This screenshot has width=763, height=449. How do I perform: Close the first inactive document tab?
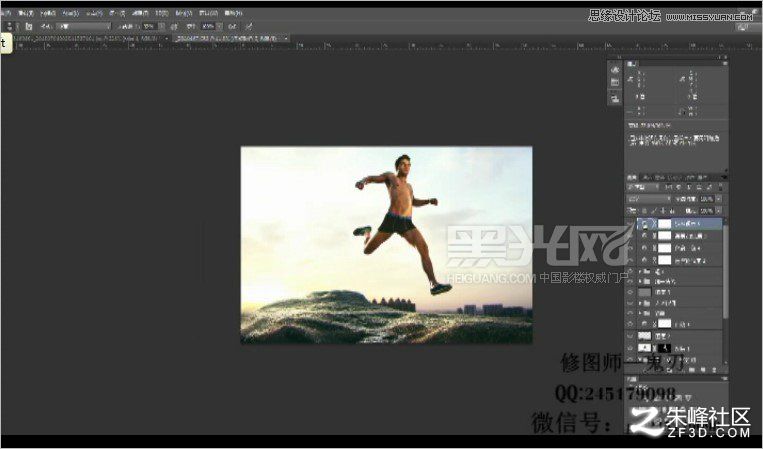coord(166,38)
